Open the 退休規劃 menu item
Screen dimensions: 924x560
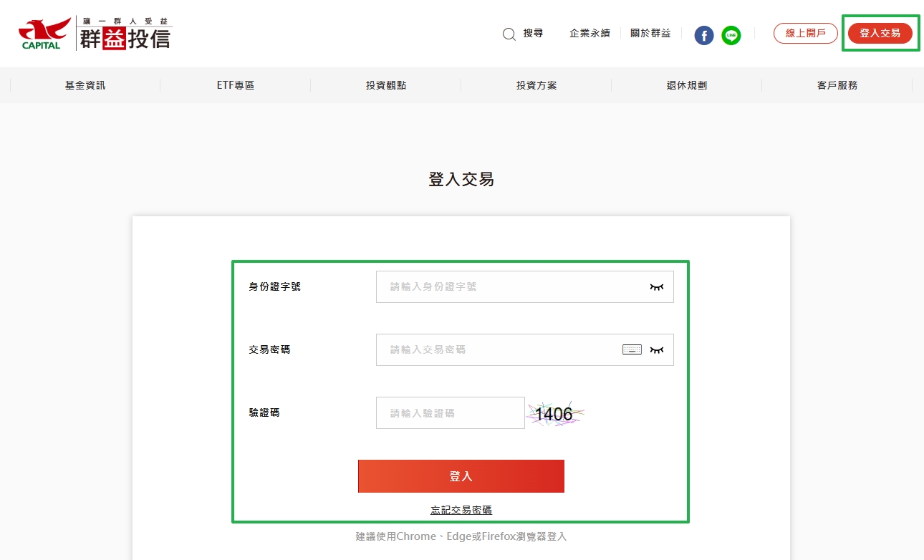687,85
